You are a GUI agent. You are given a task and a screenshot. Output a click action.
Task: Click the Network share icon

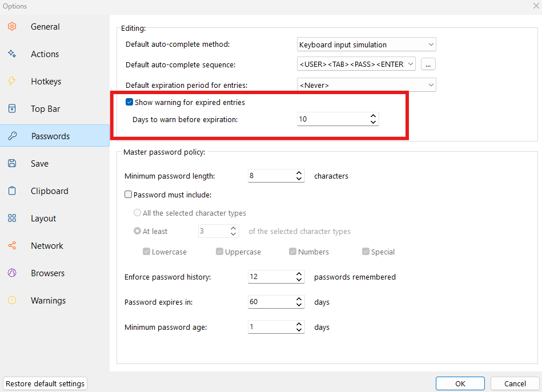click(12, 245)
